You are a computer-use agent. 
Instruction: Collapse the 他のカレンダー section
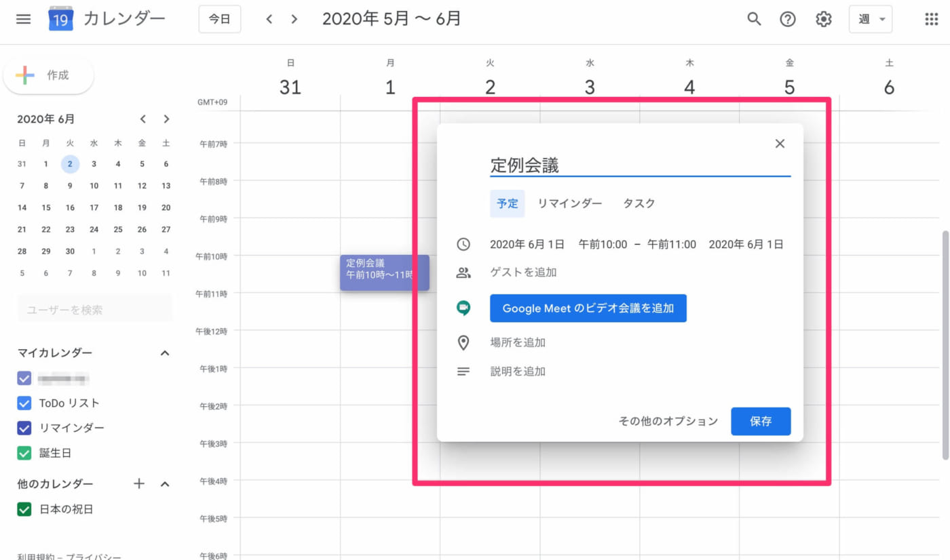[x=165, y=484]
